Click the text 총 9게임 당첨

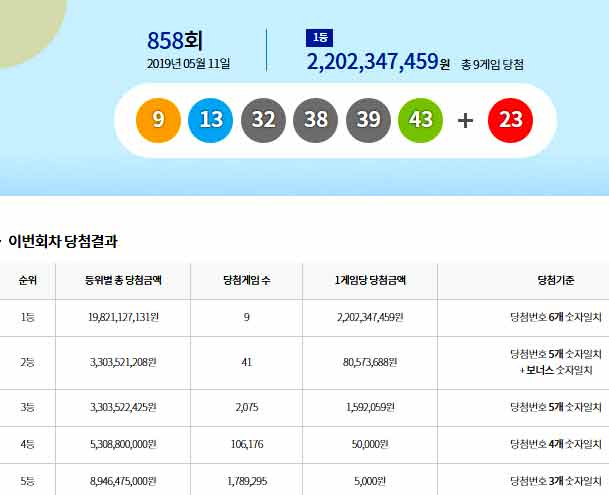(492, 64)
